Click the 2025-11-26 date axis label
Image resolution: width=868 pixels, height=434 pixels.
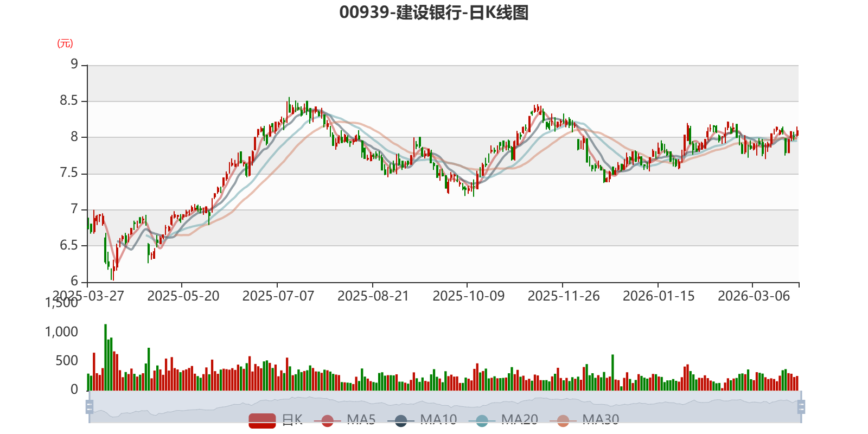point(564,296)
